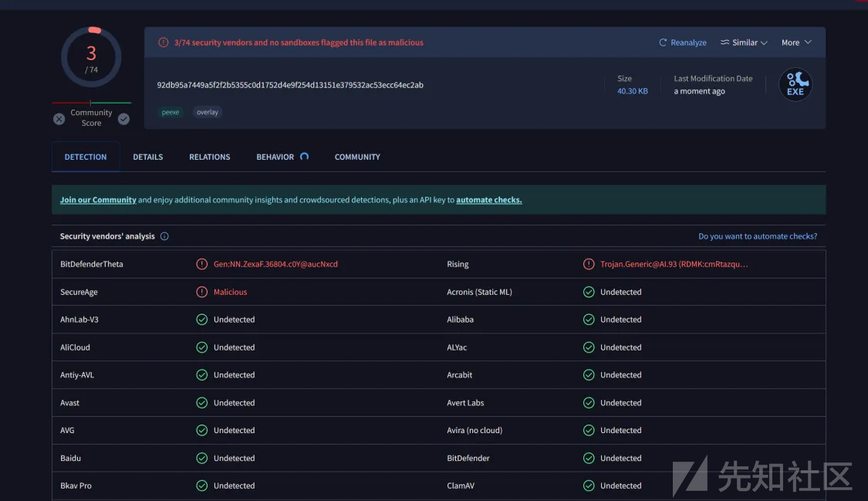Click the green check icon for Acronis (Static ML)
This screenshot has width=868, height=501.
[589, 292]
